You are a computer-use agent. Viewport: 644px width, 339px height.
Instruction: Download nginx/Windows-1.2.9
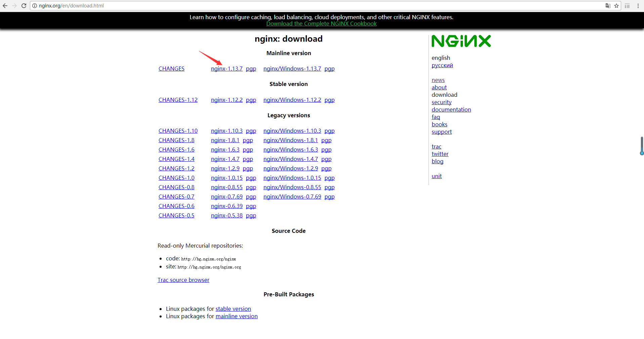pyautogui.click(x=291, y=168)
